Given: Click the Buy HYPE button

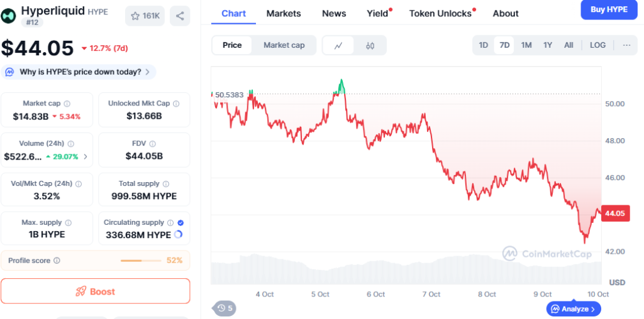Looking at the screenshot, I should click(x=608, y=9).
